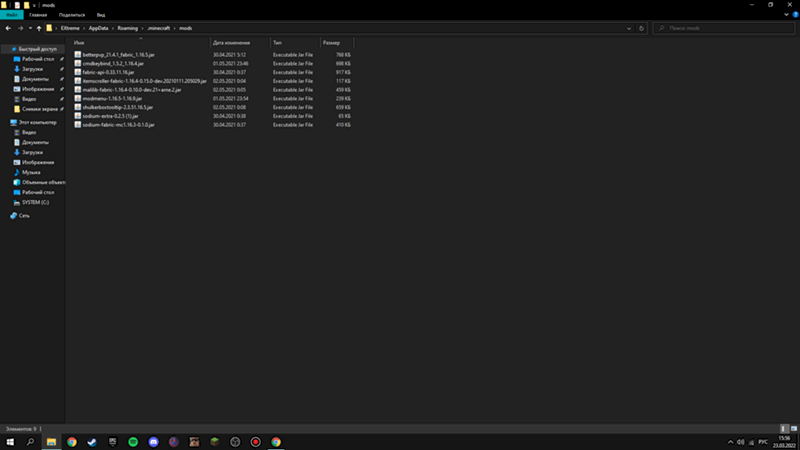
Task: Click the Up one level arrow
Action: point(38,28)
